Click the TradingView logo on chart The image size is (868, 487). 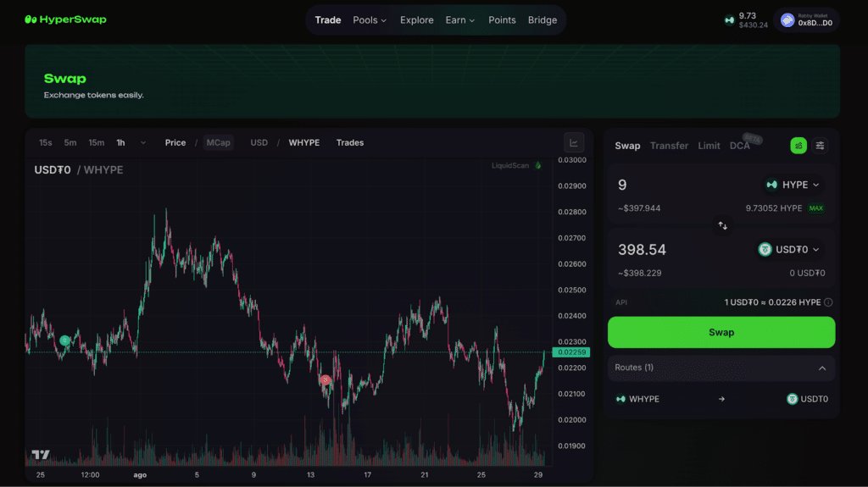(41, 454)
